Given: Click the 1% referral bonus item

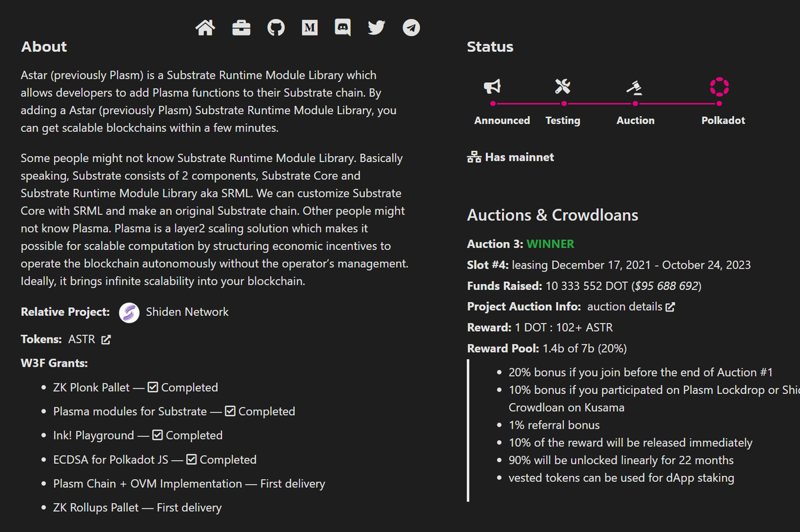Looking at the screenshot, I should tap(554, 425).
